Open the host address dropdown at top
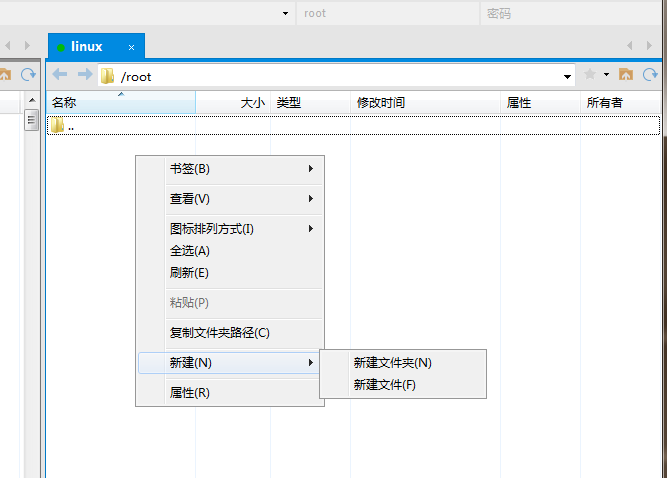The height and width of the screenshot is (478, 667). [285, 13]
